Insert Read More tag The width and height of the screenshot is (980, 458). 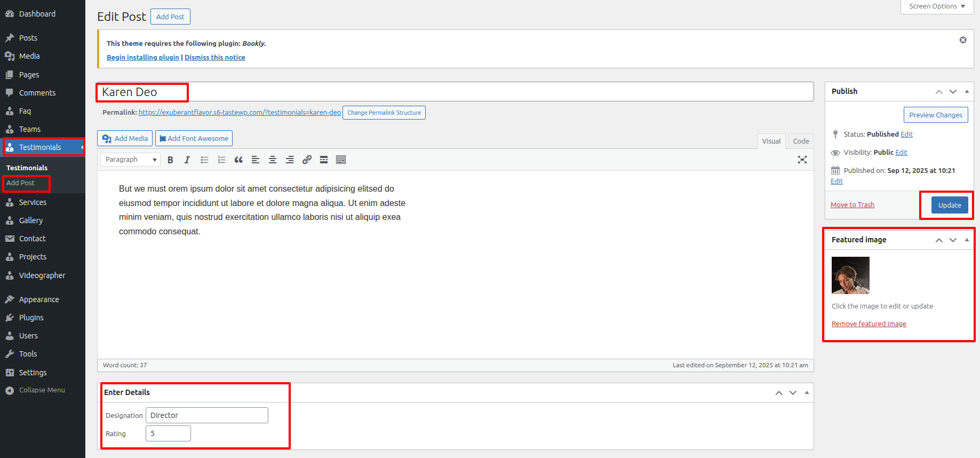tap(324, 160)
